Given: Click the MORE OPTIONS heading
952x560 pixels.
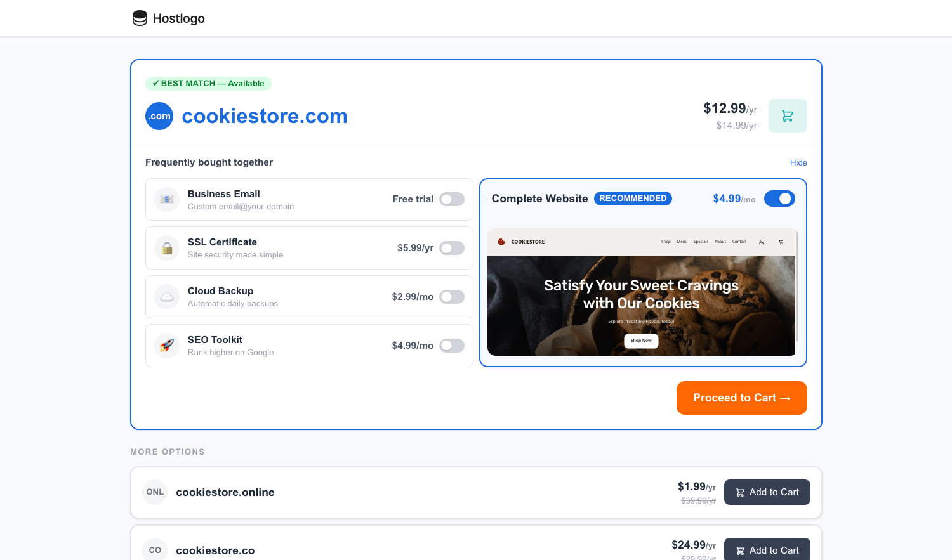Looking at the screenshot, I should pyautogui.click(x=168, y=452).
